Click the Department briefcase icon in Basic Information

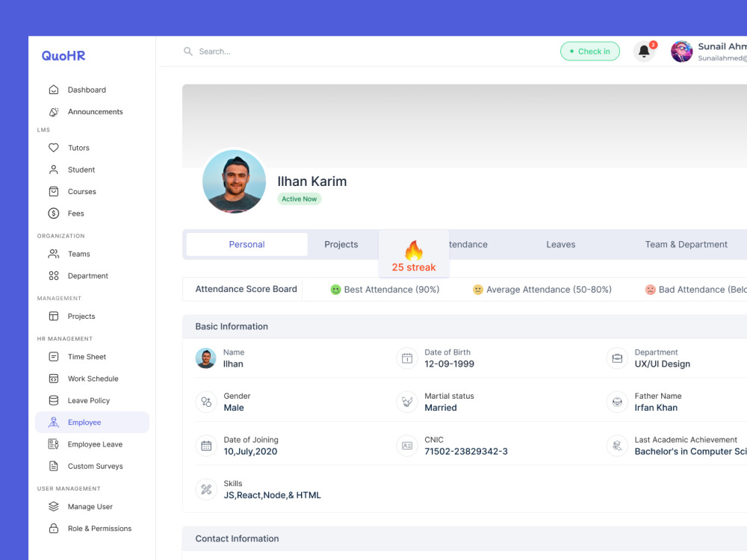tap(617, 358)
